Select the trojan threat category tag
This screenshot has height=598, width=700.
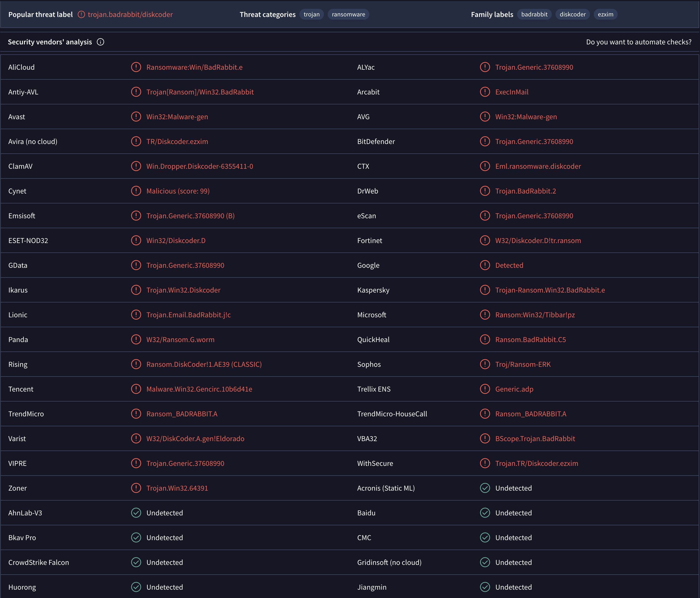click(312, 15)
